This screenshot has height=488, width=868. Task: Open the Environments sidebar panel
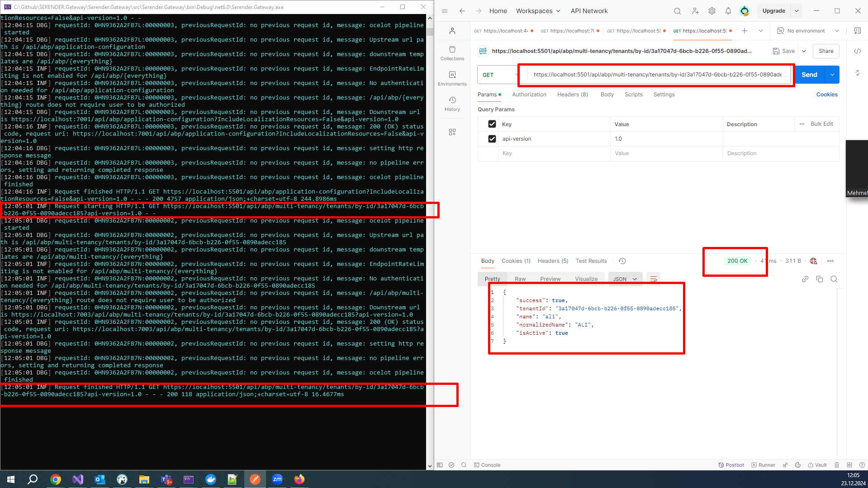(452, 78)
